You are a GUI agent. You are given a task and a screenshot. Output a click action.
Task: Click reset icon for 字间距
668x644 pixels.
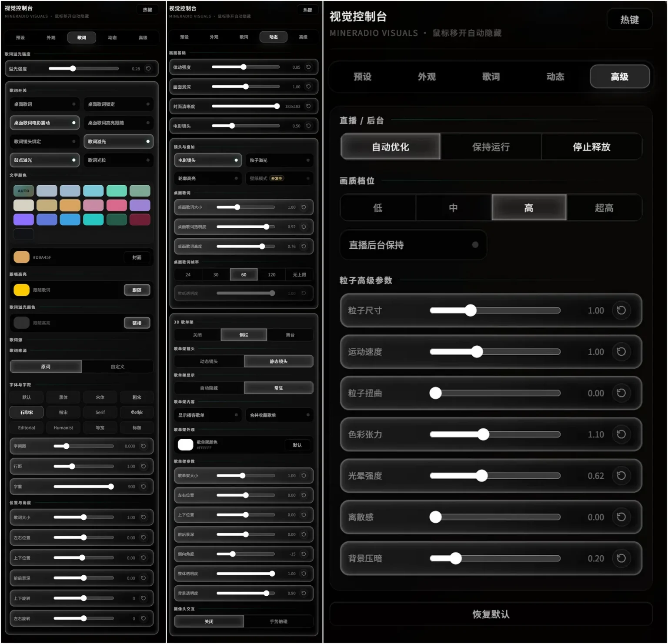(x=144, y=446)
